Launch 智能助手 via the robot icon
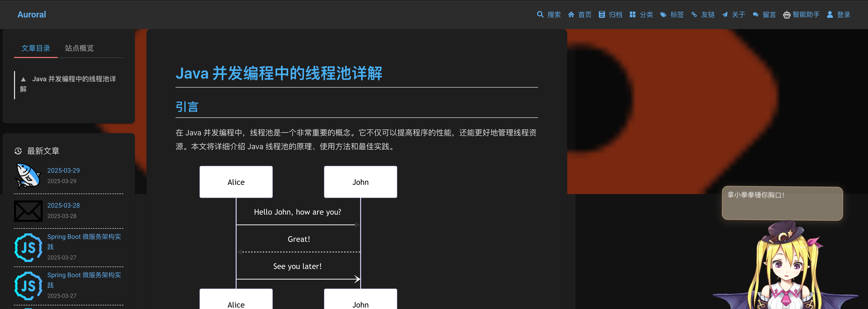 [x=786, y=15]
